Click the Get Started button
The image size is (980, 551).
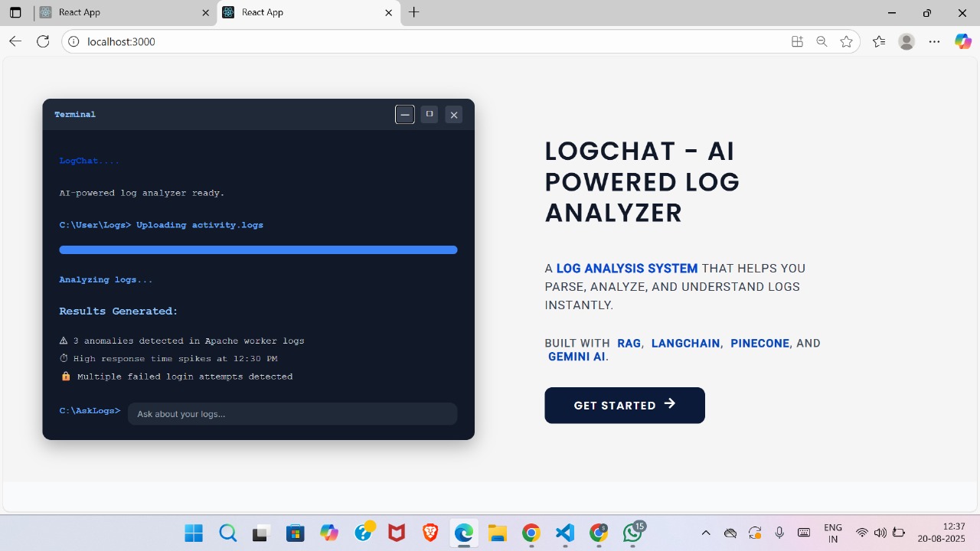tap(625, 405)
